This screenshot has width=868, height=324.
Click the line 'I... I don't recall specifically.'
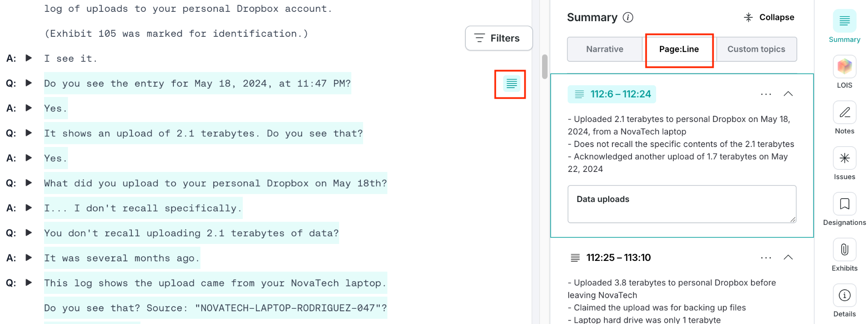pos(143,208)
